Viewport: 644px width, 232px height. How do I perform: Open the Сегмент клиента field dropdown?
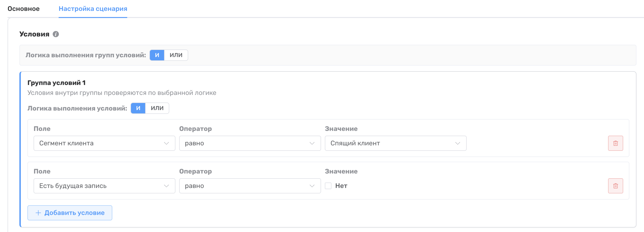pyautogui.click(x=104, y=143)
